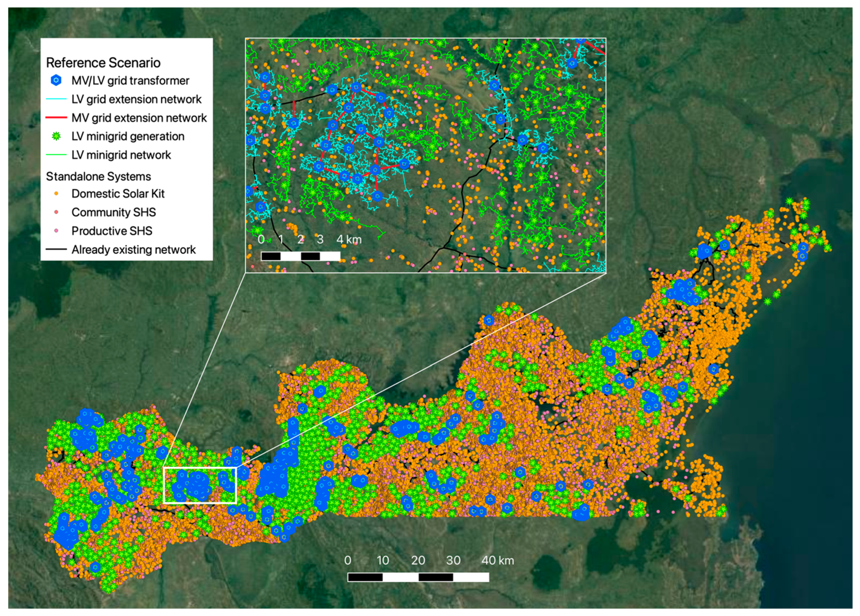Click the cyan LV grid extension line symbol

pyautogui.click(x=56, y=99)
